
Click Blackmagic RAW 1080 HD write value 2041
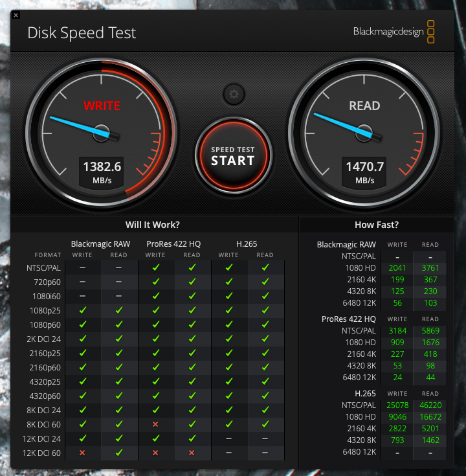(397, 267)
